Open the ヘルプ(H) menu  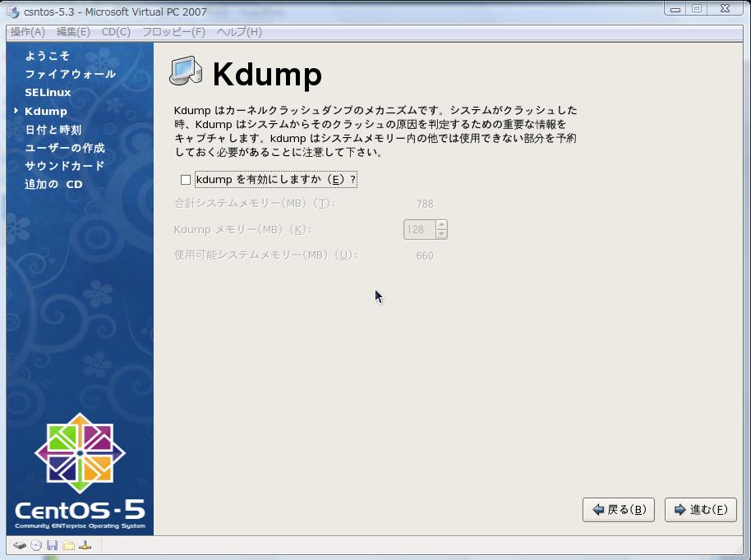click(x=239, y=31)
